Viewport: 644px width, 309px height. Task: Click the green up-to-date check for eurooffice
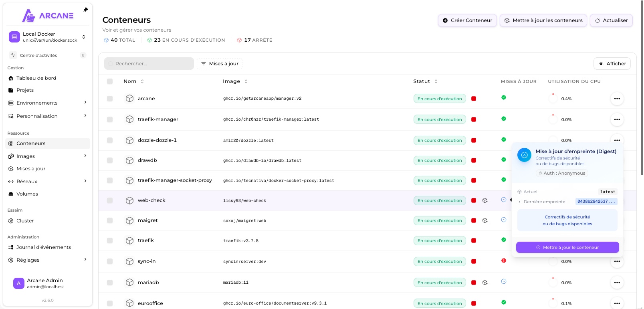pos(504,302)
